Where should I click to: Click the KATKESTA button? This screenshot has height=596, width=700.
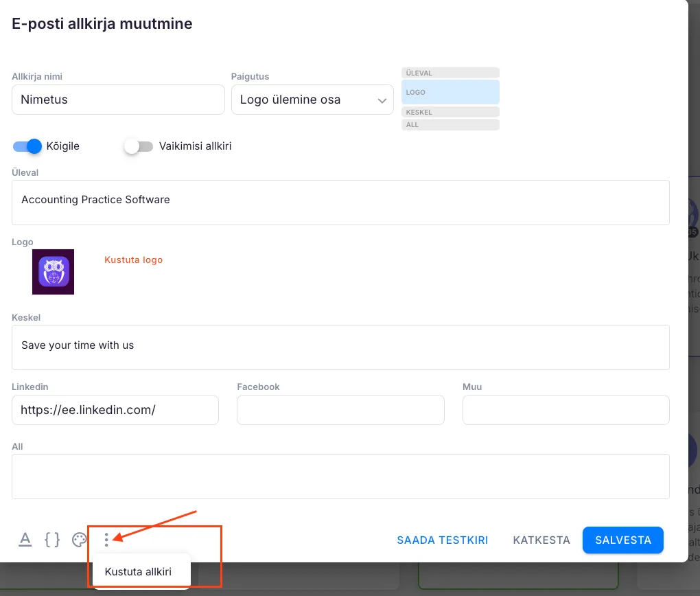[541, 540]
